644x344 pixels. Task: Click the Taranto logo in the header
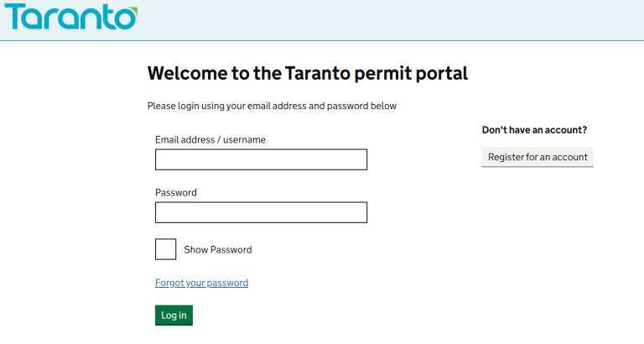click(x=71, y=17)
